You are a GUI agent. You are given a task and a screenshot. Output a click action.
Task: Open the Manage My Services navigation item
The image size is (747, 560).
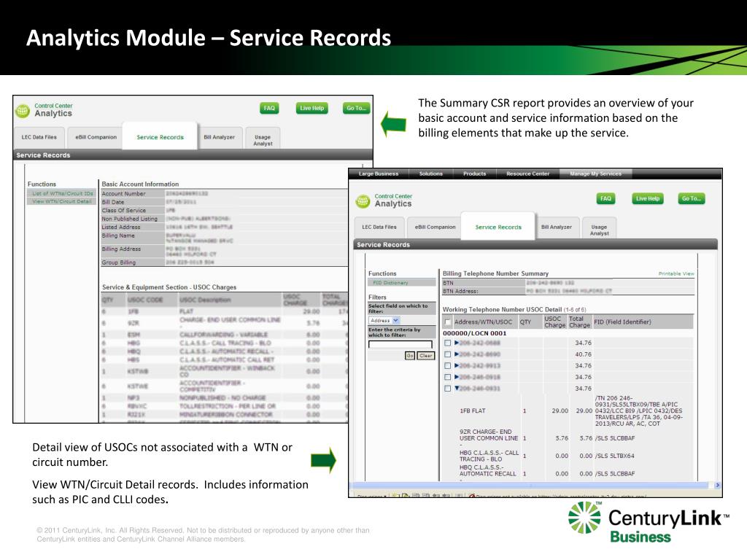595,174
